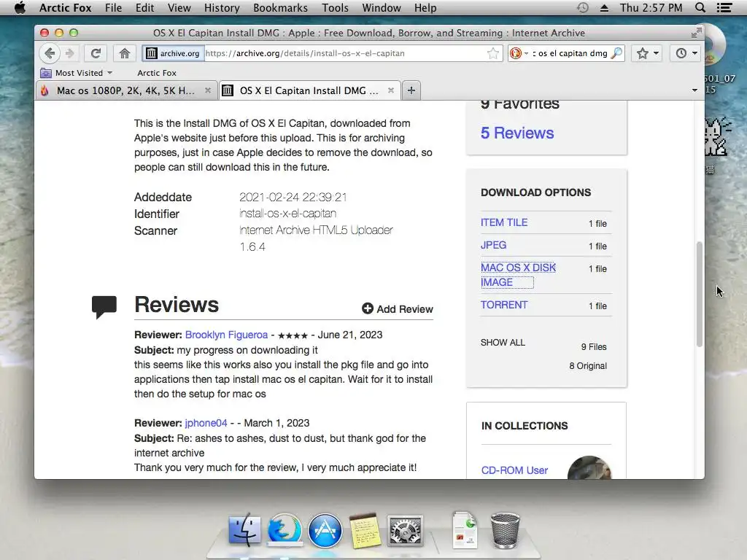Click the forward navigation arrow

[69, 53]
